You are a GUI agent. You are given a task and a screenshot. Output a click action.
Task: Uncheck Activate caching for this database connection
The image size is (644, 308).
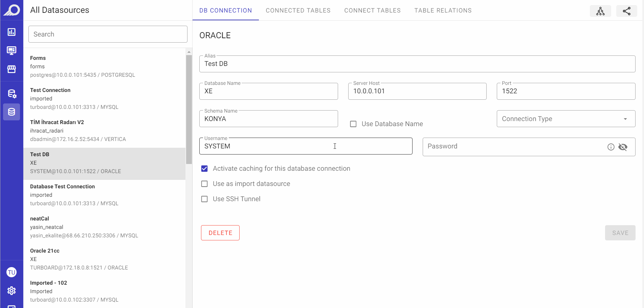point(204,169)
